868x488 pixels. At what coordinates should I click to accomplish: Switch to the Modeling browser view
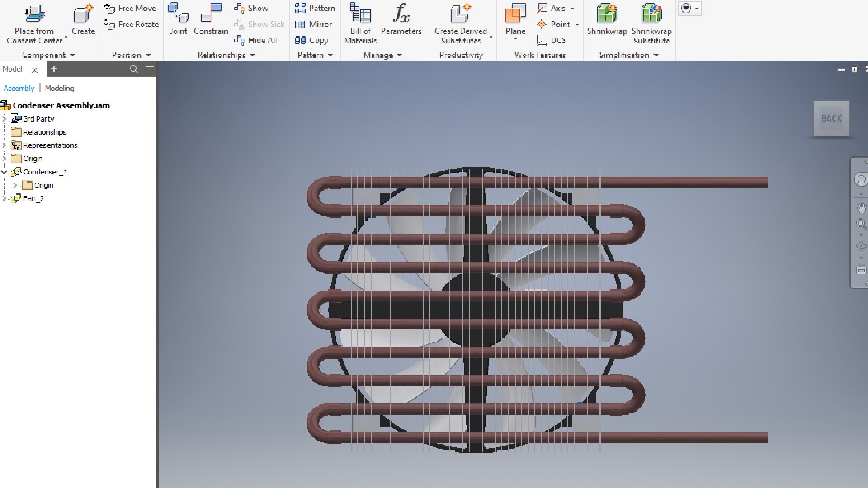click(x=59, y=88)
